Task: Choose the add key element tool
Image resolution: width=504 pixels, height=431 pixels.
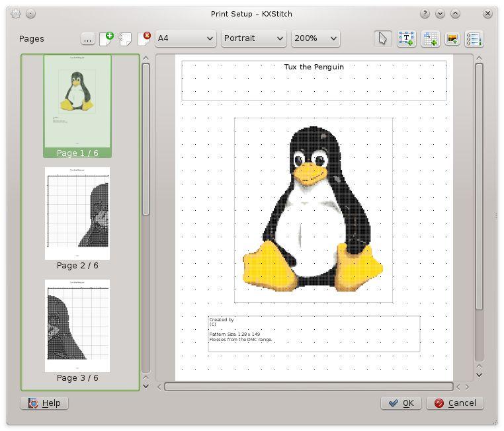Action: [474, 39]
